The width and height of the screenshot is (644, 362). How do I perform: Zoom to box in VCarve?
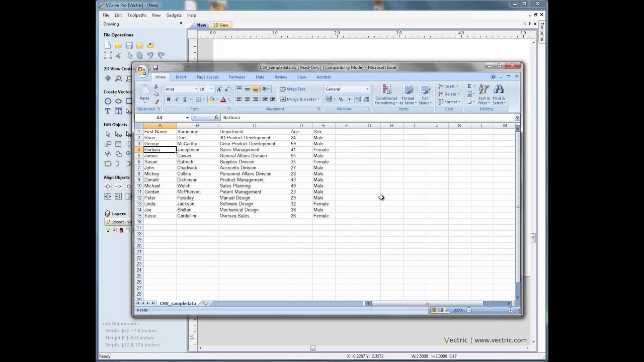click(118, 78)
